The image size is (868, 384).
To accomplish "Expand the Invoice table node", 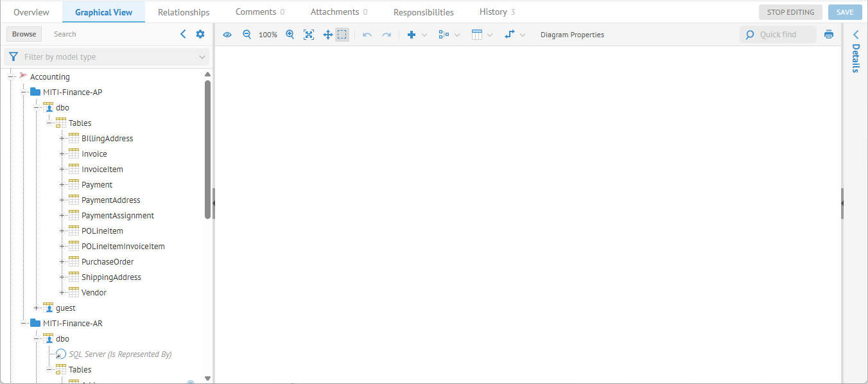I will pyautogui.click(x=62, y=154).
